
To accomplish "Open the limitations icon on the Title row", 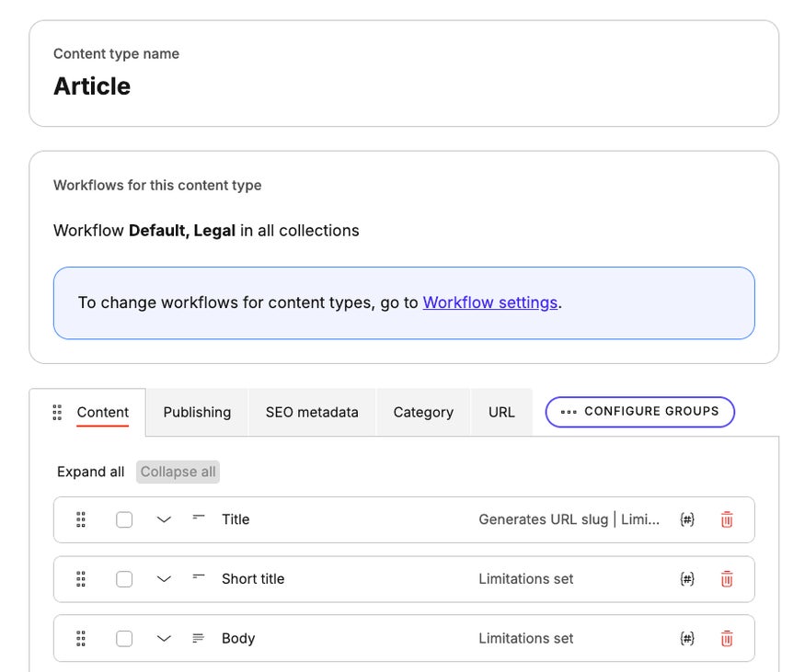I will 687,519.
